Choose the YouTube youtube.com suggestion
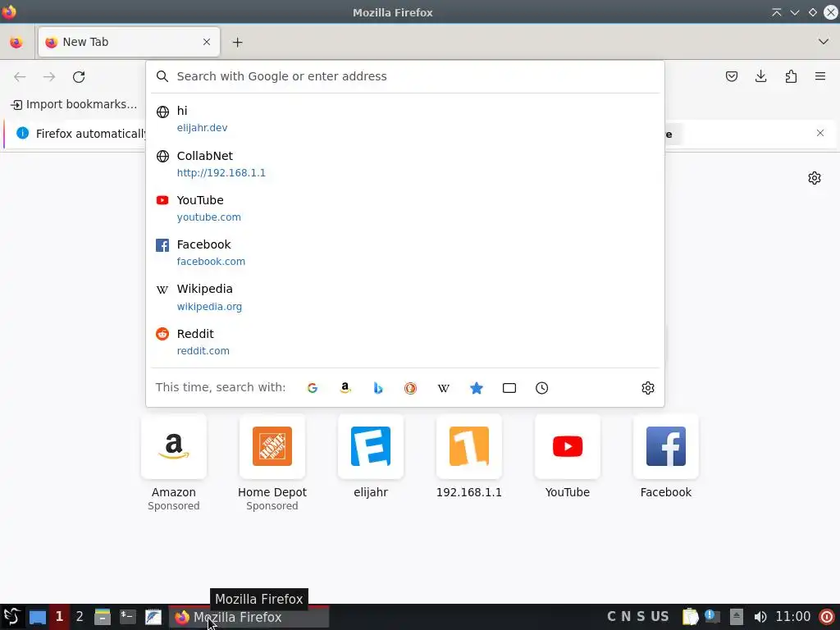This screenshot has width=840, height=630. coord(405,208)
